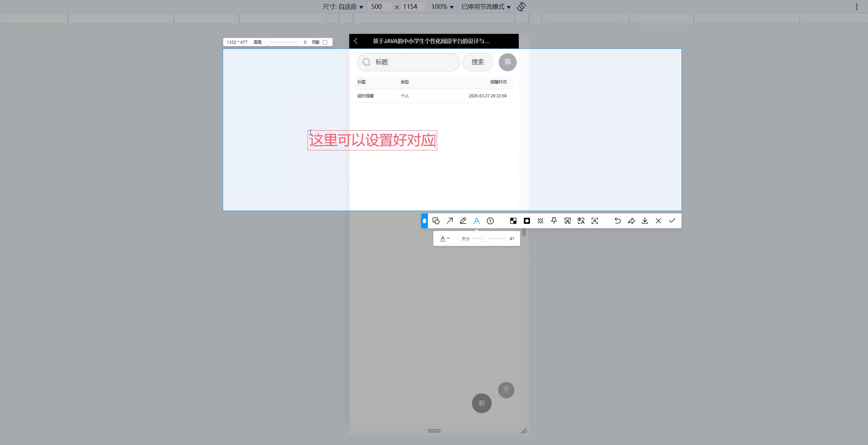Image resolution: width=868 pixels, height=445 pixels.
Task: Click the 搜索 search button
Action: coord(477,62)
